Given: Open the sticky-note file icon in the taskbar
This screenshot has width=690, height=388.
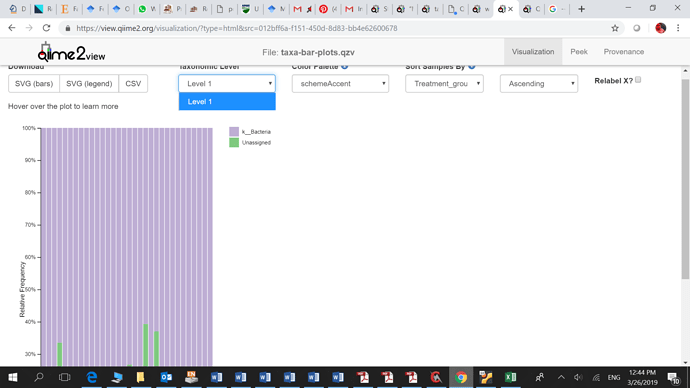Looking at the screenshot, I should click(x=140, y=377).
